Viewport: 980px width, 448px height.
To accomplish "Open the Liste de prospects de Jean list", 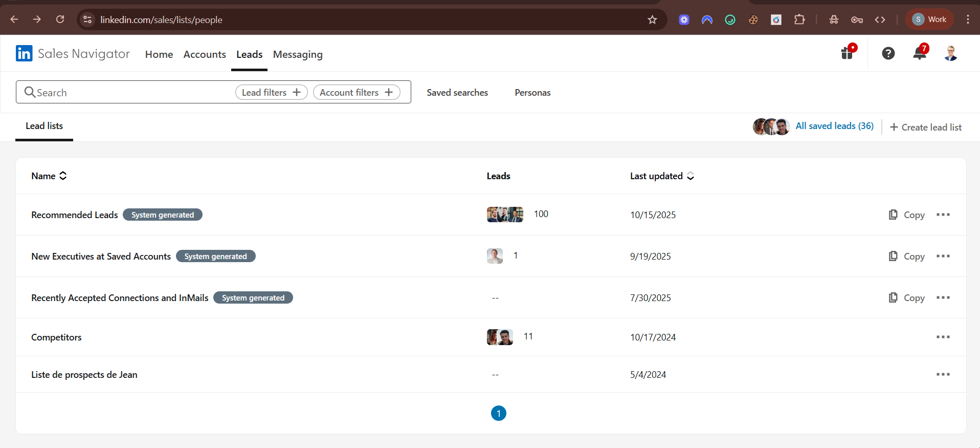I will 84,375.
